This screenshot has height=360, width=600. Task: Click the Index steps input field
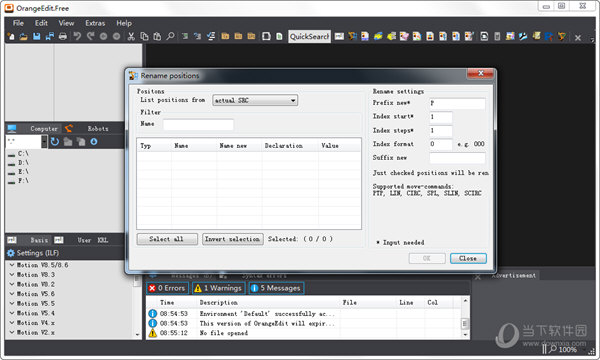coord(440,131)
